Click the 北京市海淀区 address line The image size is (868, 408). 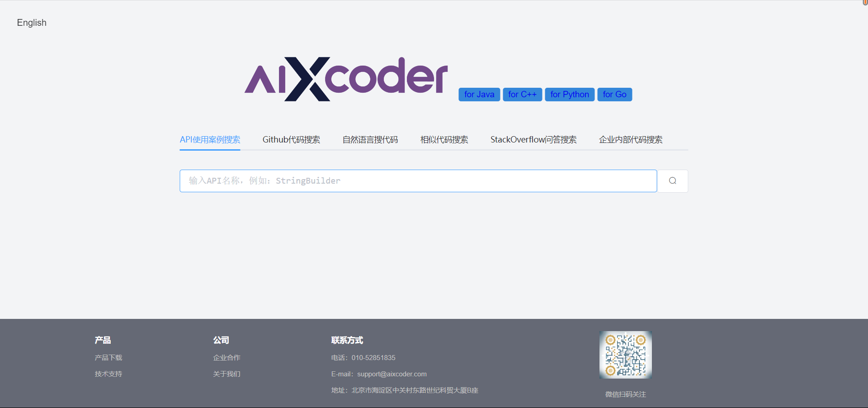[x=405, y=390]
